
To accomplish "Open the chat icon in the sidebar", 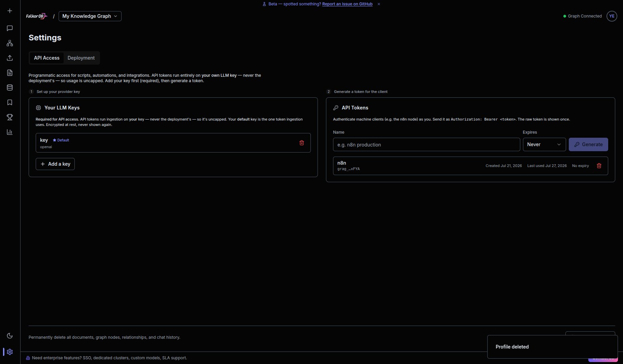I will (10, 28).
